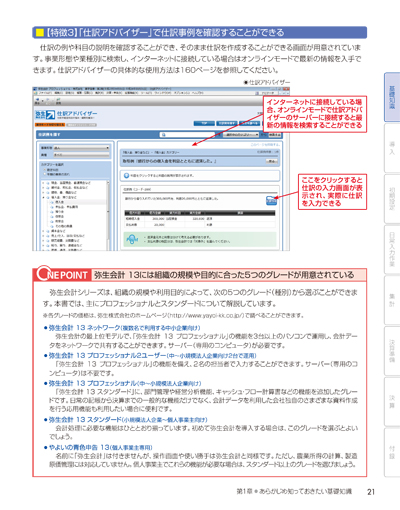The width and height of the screenshot is (400, 510).
Task: Open the ファイル menu
Action: 45,93
